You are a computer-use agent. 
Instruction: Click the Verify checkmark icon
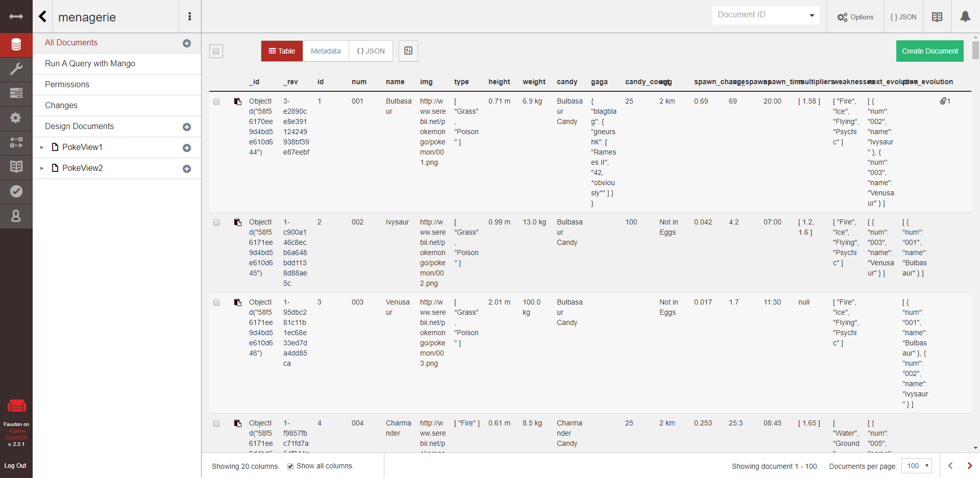(16, 191)
